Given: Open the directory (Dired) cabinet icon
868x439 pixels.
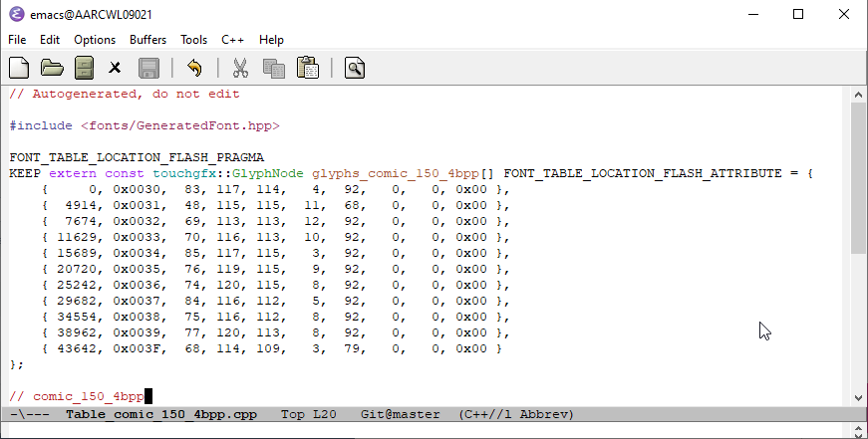Looking at the screenshot, I should 84,68.
